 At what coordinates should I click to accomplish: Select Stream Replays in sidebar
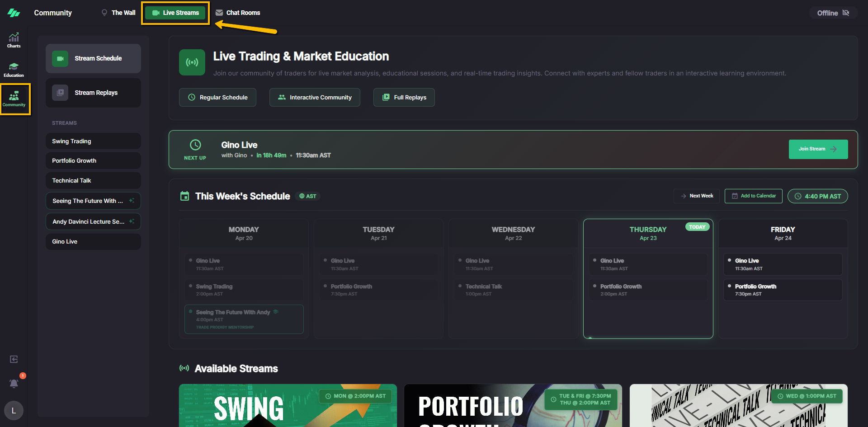coord(93,93)
